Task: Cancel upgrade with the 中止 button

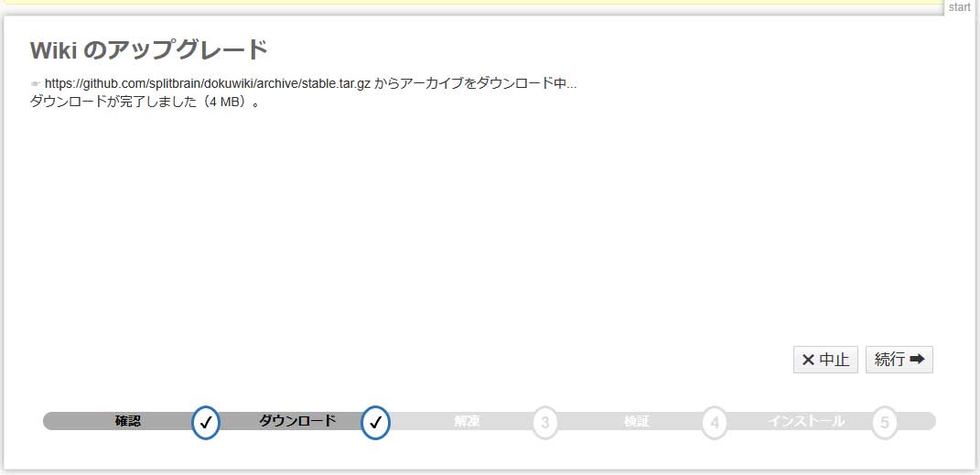Action: pos(825,360)
